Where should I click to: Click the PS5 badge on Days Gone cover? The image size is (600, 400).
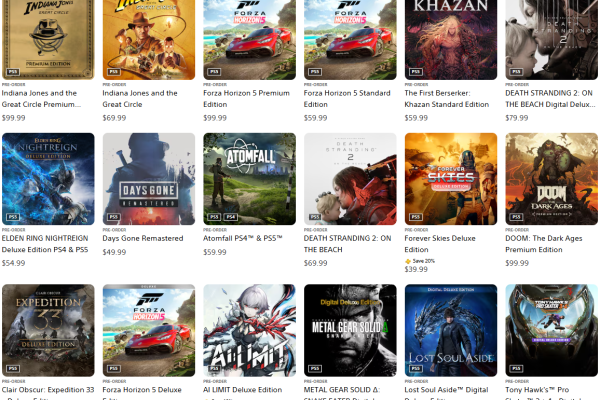tap(114, 217)
